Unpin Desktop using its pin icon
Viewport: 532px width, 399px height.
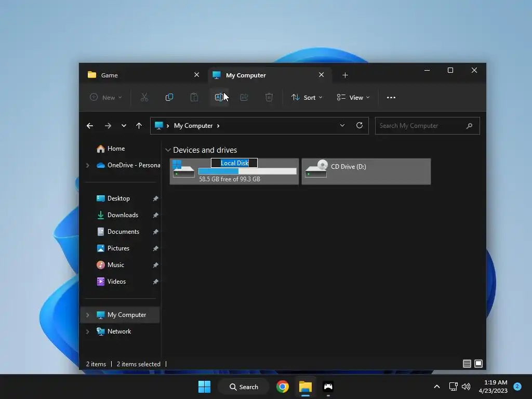click(155, 198)
